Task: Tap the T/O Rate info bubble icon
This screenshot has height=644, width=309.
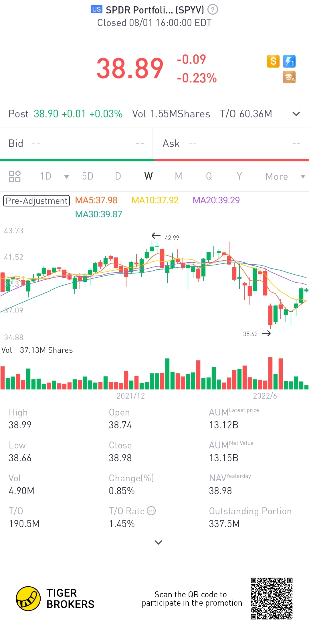Action: [x=151, y=511]
